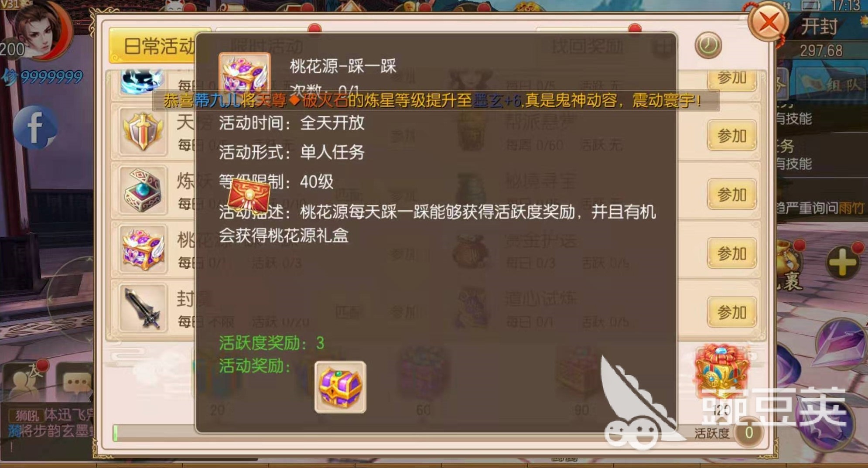Click 参加 button for 道心试炼 row
This screenshot has height=468, width=868.
tap(732, 312)
